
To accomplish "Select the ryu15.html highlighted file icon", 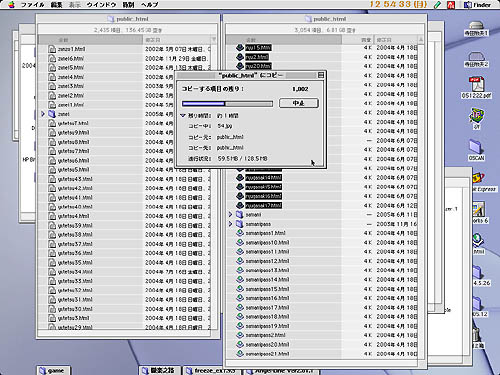I will click(240, 48).
